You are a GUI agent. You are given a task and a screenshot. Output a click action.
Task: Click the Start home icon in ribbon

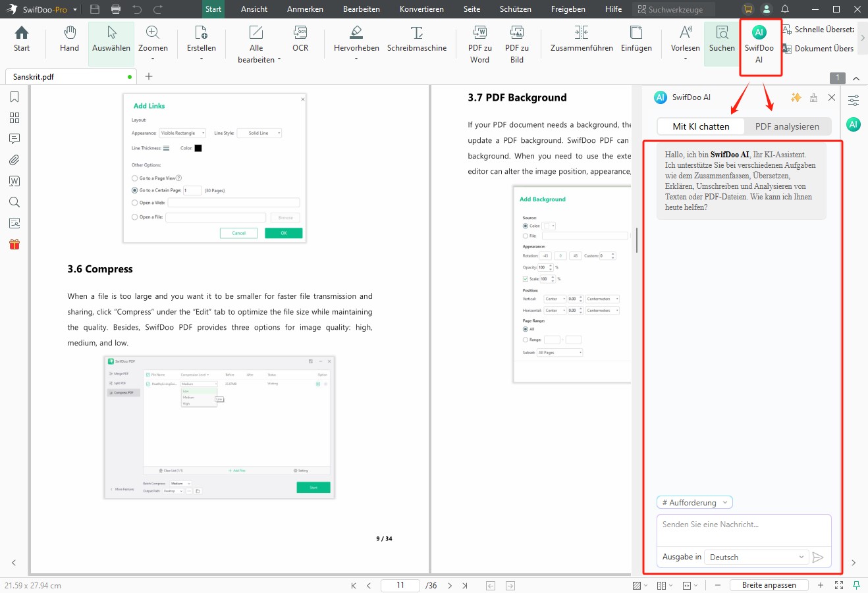(x=22, y=39)
